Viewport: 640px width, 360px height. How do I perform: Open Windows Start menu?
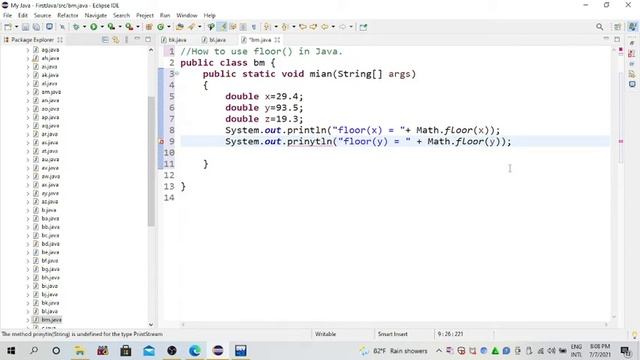[x=11, y=351]
